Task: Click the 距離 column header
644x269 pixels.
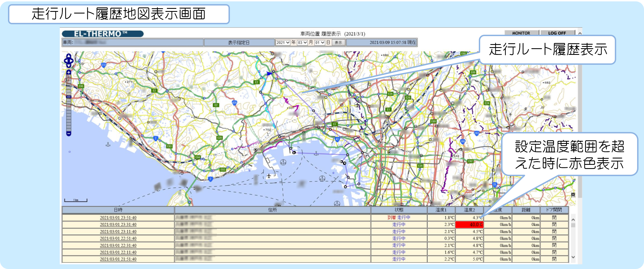Action: point(526,210)
